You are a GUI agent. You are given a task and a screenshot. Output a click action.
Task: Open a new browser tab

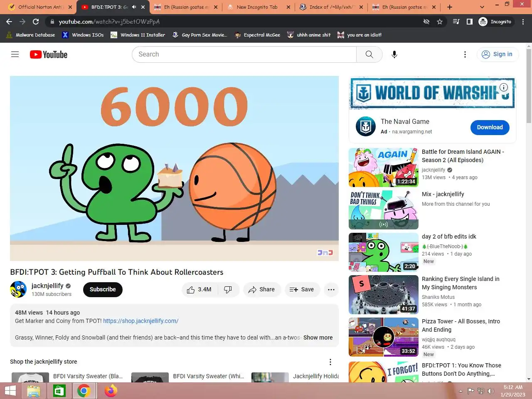[450, 7]
